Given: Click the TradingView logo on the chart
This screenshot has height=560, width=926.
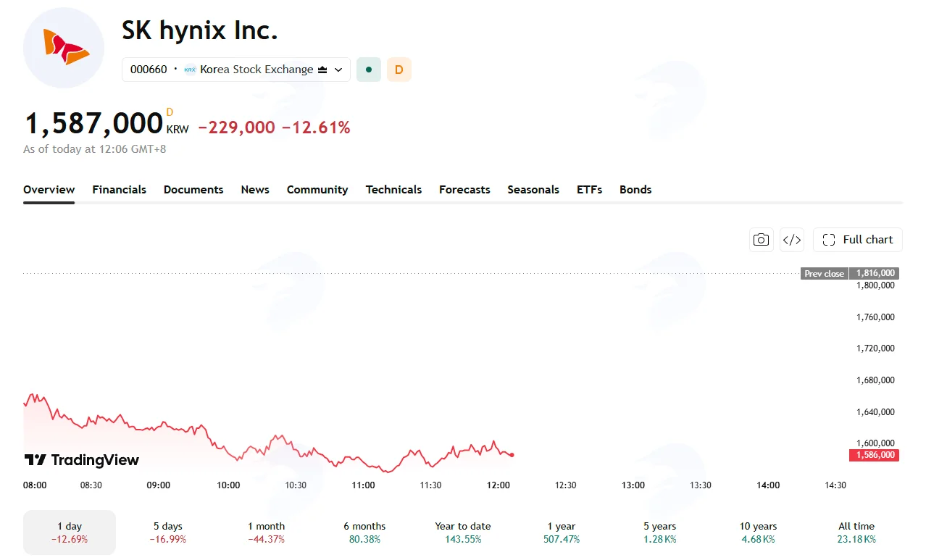Looking at the screenshot, I should coord(82,460).
